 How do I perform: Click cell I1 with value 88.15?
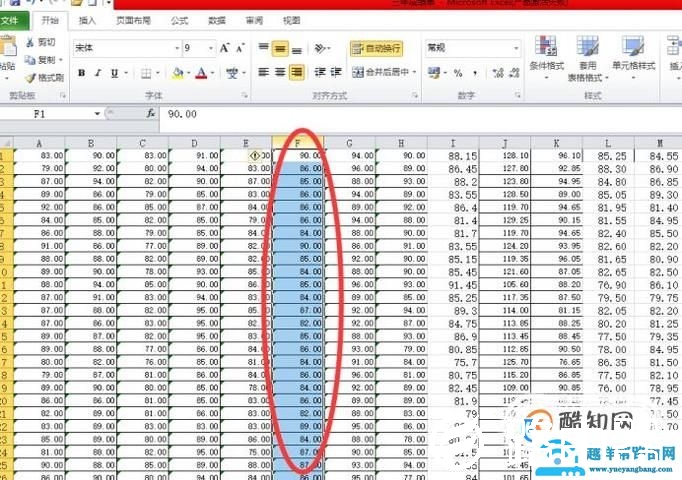click(453, 156)
